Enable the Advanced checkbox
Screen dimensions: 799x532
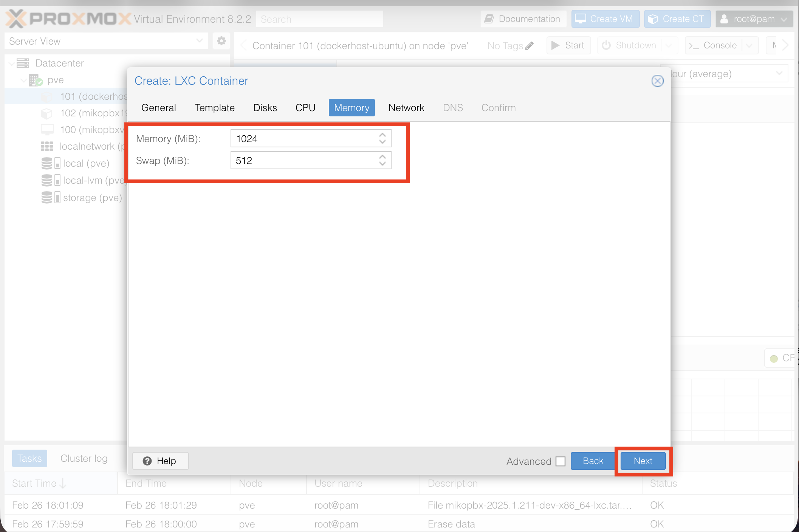coord(561,461)
